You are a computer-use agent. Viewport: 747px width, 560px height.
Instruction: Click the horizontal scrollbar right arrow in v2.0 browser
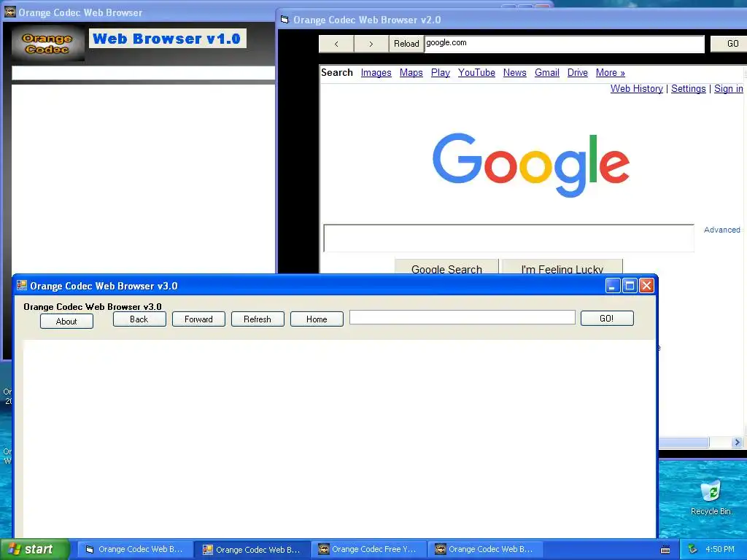(737, 443)
